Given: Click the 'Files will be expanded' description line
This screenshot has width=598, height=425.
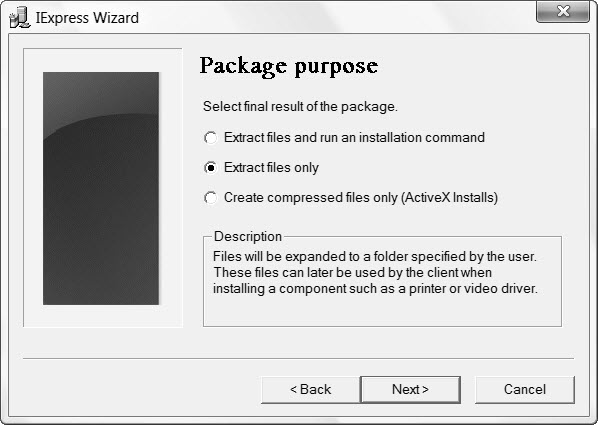Looking at the screenshot, I should [375, 256].
